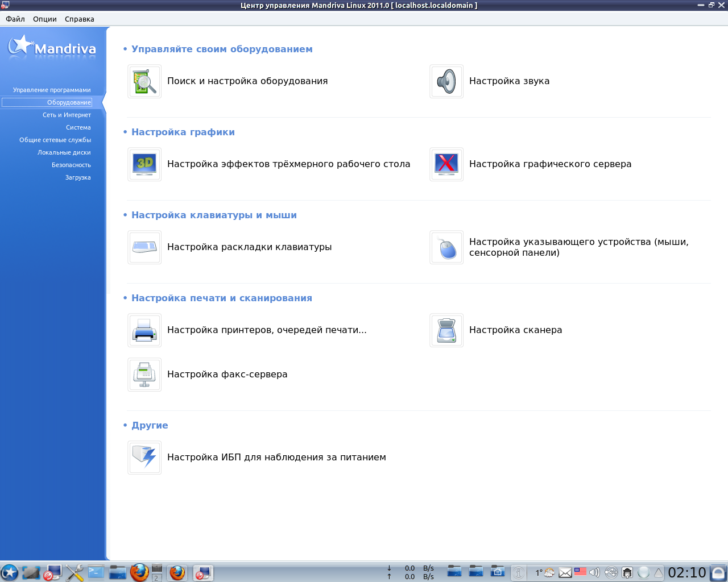Open the UPS power monitoring icon
This screenshot has width=728, height=582.
tap(144, 458)
